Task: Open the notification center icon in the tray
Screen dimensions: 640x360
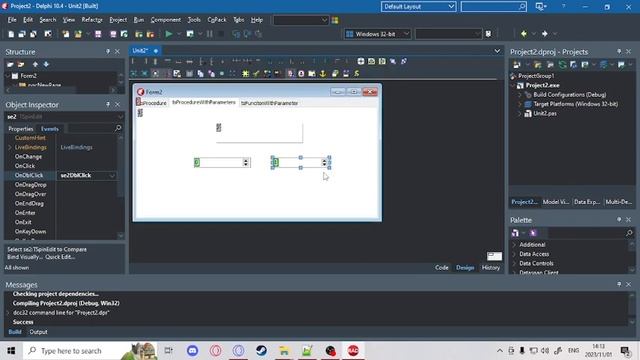Action: tap(625, 351)
